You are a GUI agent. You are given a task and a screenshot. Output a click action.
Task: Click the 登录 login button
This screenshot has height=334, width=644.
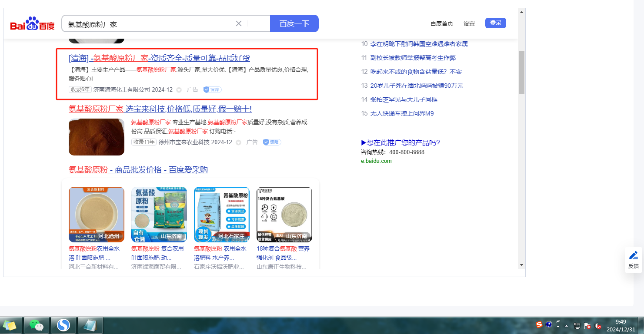click(x=495, y=23)
